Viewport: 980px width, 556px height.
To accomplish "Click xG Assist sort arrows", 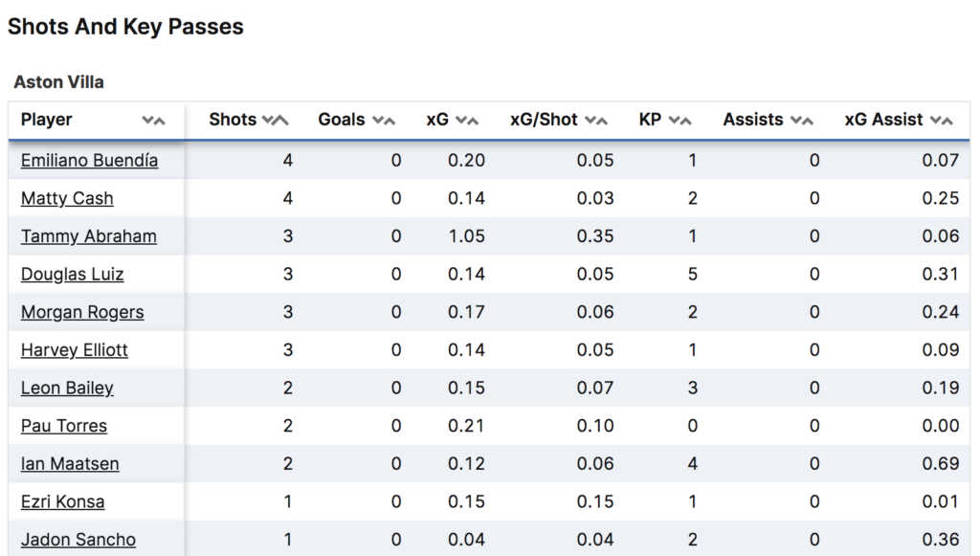I will (x=942, y=121).
